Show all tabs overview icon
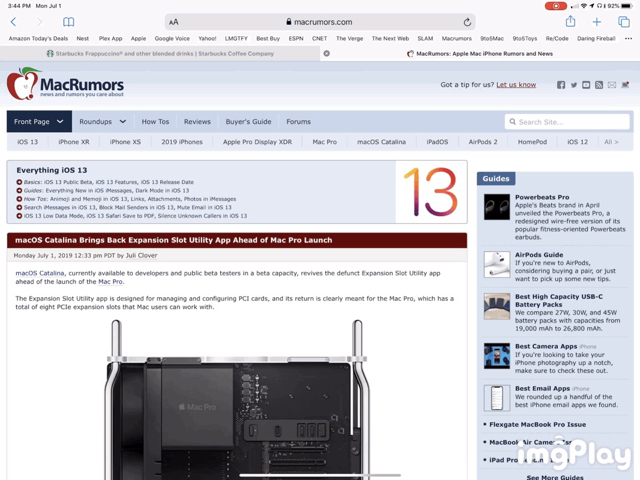This screenshot has height=480, width=640. pos(624,22)
